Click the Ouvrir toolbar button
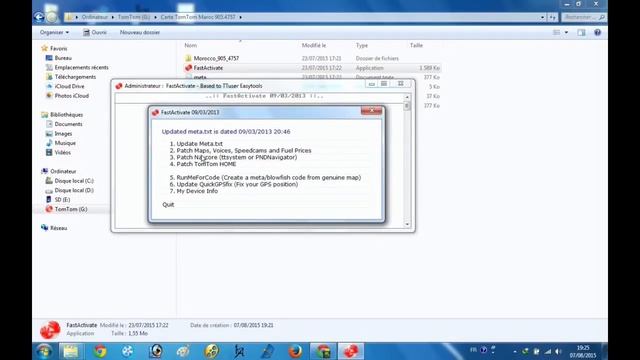Image resolution: width=640 pixels, height=360 pixels. click(x=95, y=32)
